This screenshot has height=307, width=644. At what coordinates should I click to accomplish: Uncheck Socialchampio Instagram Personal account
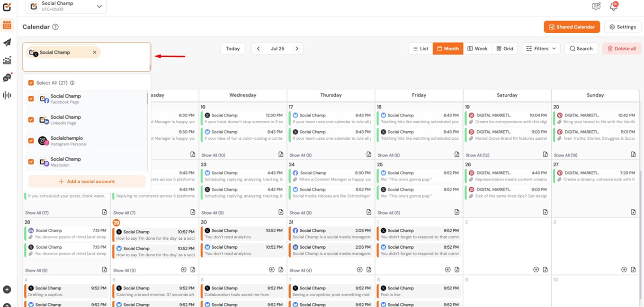[31, 141]
